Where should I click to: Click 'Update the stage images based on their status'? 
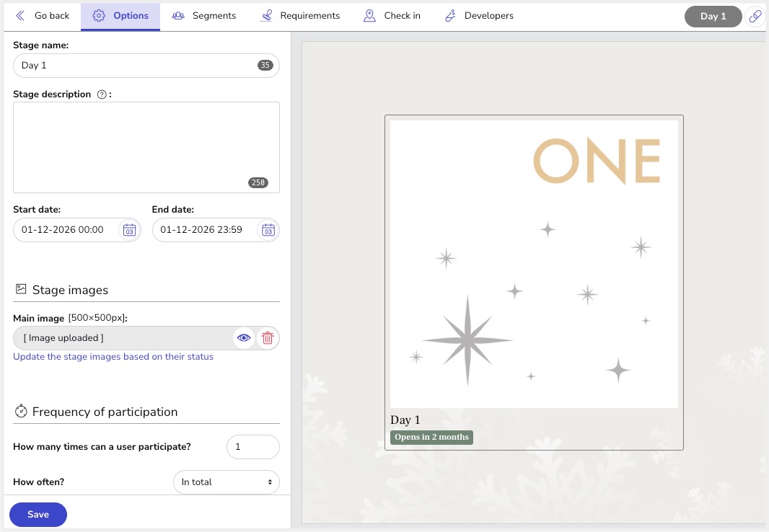click(x=113, y=357)
